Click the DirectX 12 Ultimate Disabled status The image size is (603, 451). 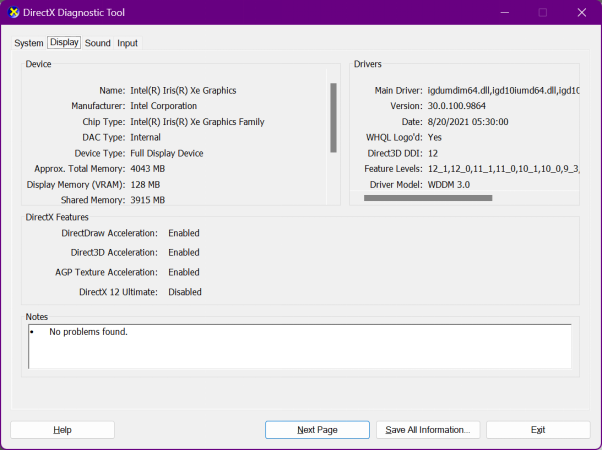tap(185, 292)
